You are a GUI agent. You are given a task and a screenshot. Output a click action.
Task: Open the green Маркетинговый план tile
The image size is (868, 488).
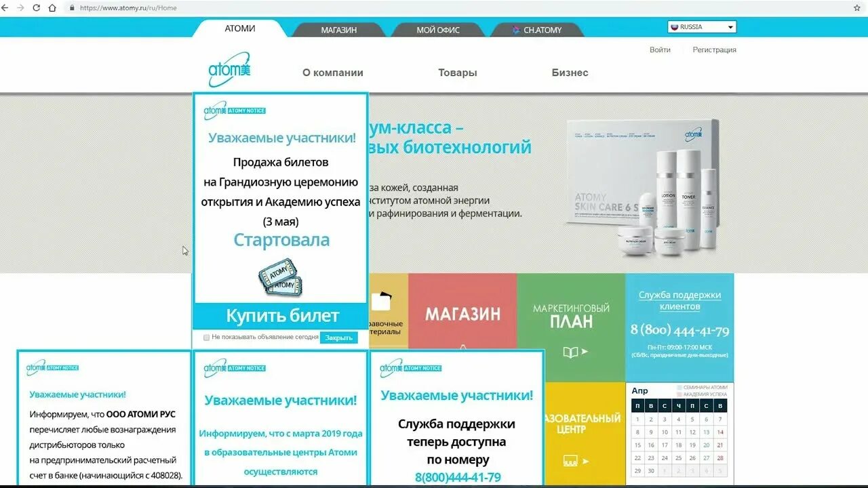coord(571,327)
